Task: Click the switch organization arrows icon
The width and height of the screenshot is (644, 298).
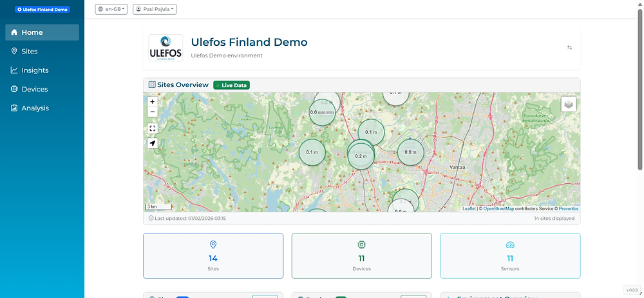Action: [x=570, y=48]
